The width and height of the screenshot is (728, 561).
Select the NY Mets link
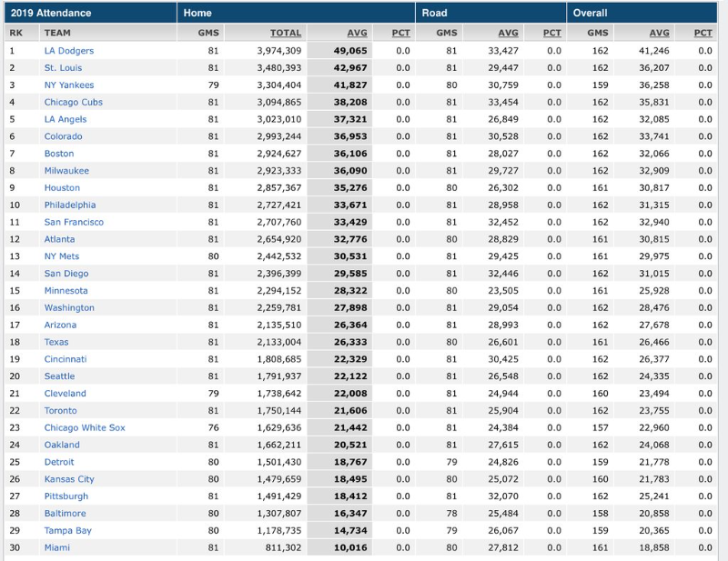click(x=62, y=256)
